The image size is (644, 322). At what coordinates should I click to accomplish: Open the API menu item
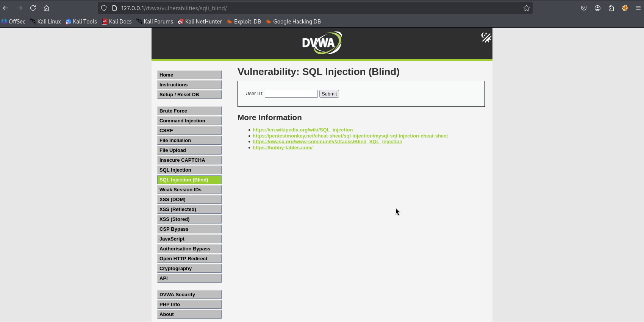coord(189,278)
